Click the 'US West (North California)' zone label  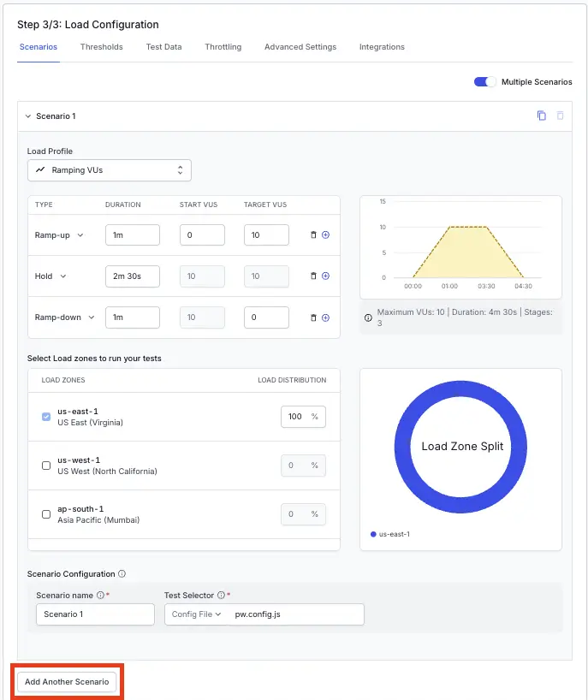(107, 471)
